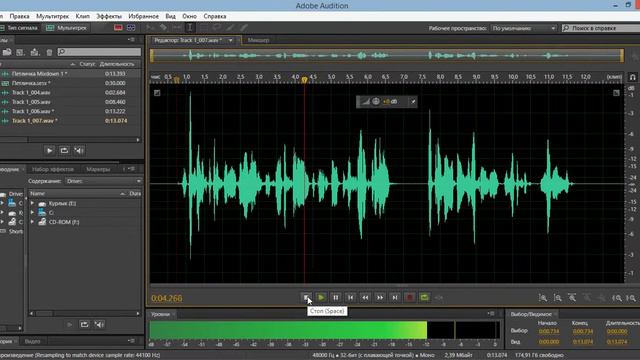Image resolution: width=640 pixels, height=360 pixels.
Task: Create a new file from Files panel
Action: coord(20,52)
